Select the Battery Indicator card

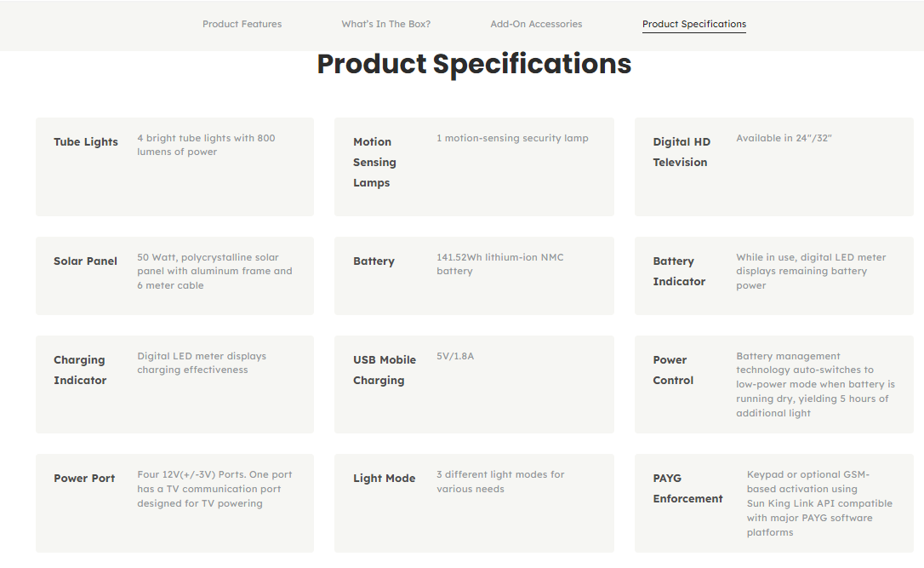click(773, 275)
